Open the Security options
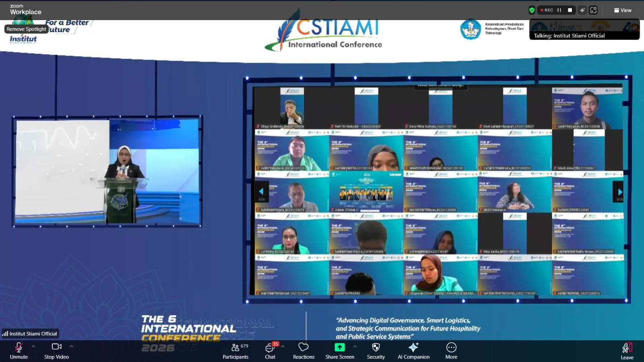Image resolution: width=644 pixels, height=362 pixels. click(376, 350)
